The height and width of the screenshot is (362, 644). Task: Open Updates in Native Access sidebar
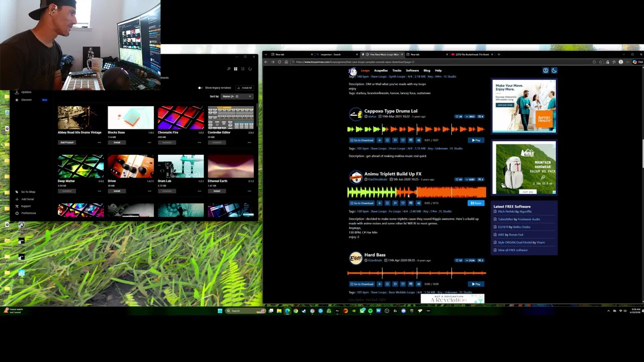[x=26, y=92]
